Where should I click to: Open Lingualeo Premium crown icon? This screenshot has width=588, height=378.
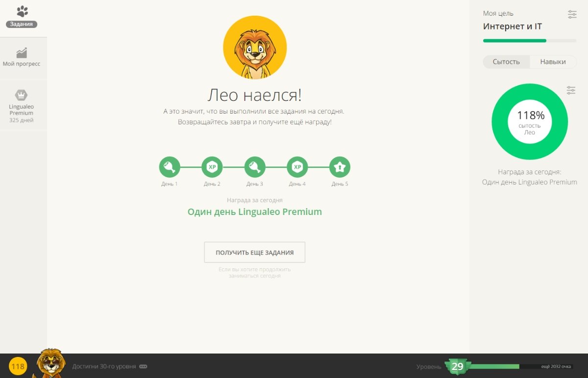click(22, 95)
